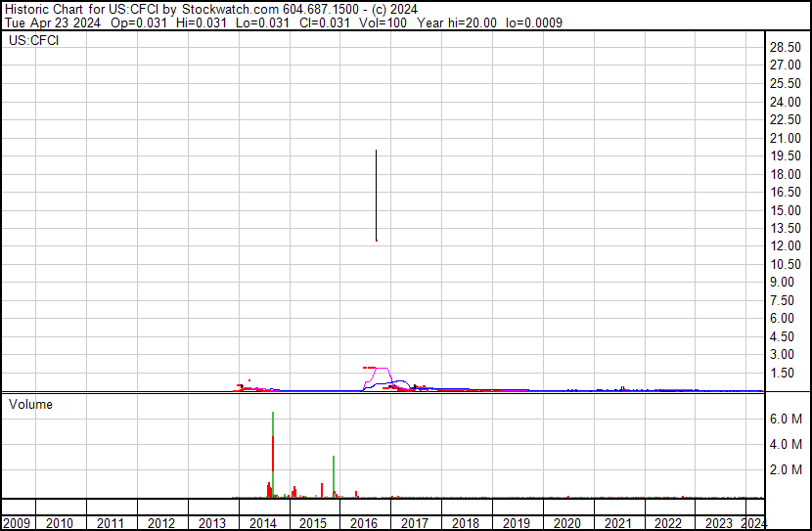Select the 2020 year marker
This screenshot has height=531, width=812.
click(x=567, y=523)
